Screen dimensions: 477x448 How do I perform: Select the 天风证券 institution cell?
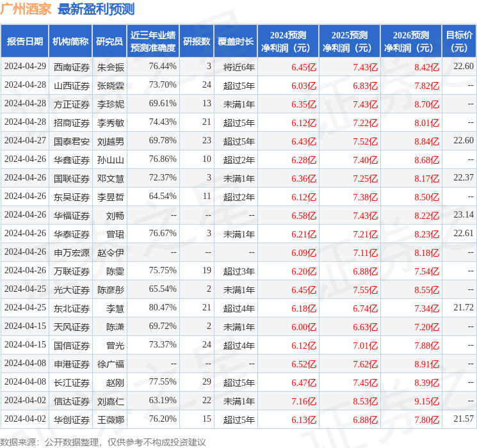(72, 327)
